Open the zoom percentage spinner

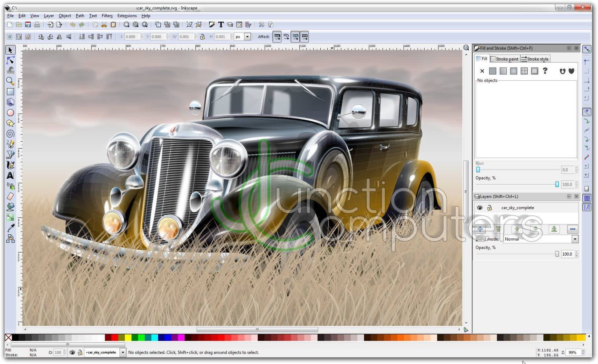pyautogui.click(x=584, y=352)
